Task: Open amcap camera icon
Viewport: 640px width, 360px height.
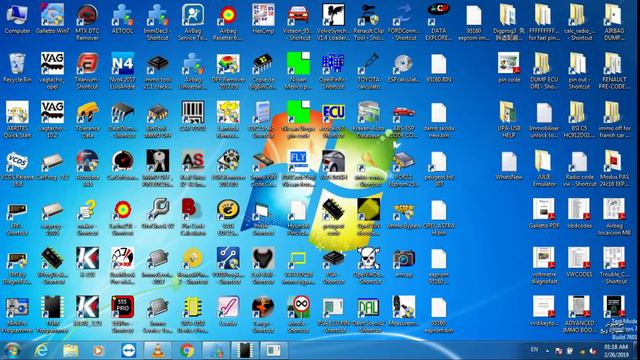Action: point(404,263)
